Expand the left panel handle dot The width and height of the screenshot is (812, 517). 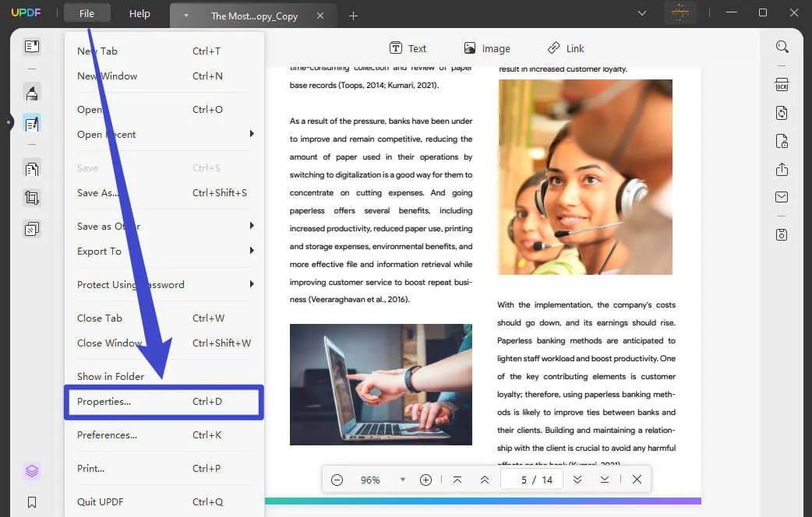[x=9, y=123]
